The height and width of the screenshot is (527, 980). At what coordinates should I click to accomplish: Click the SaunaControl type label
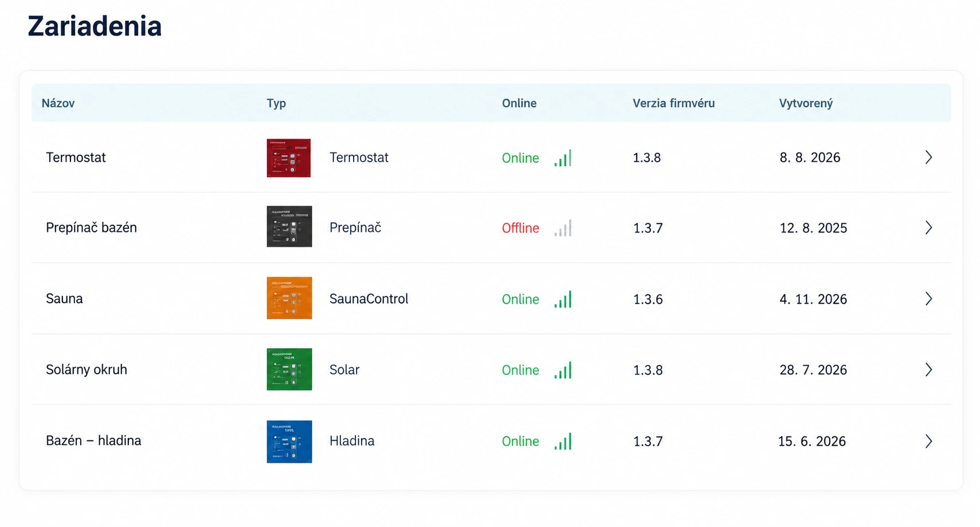tap(369, 298)
